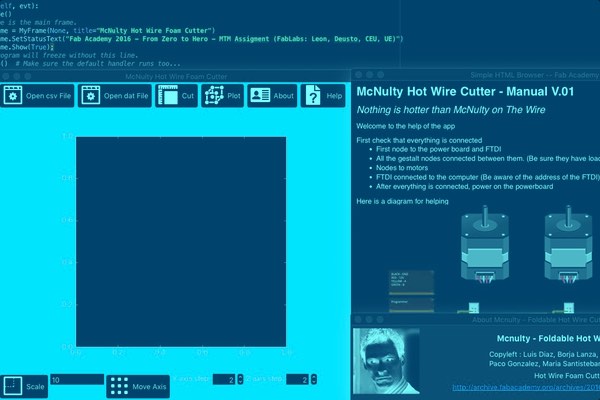
Task: Click the Scale button
Action: [x=24, y=387]
